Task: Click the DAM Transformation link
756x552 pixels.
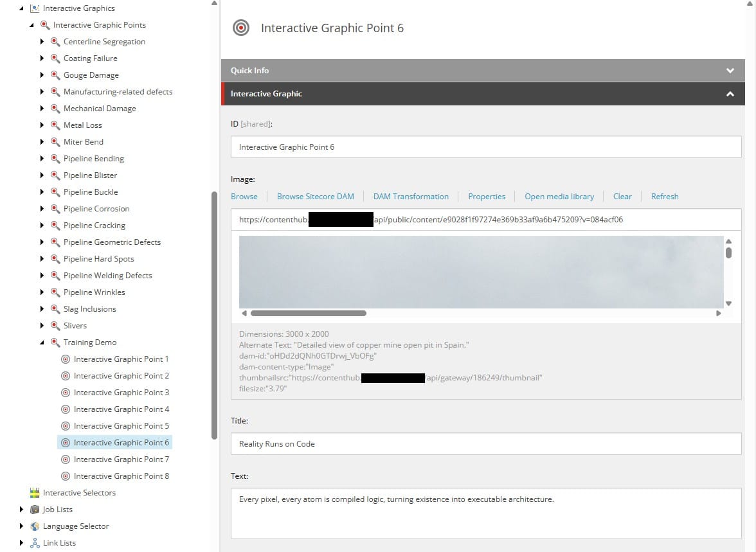Action: click(x=411, y=197)
